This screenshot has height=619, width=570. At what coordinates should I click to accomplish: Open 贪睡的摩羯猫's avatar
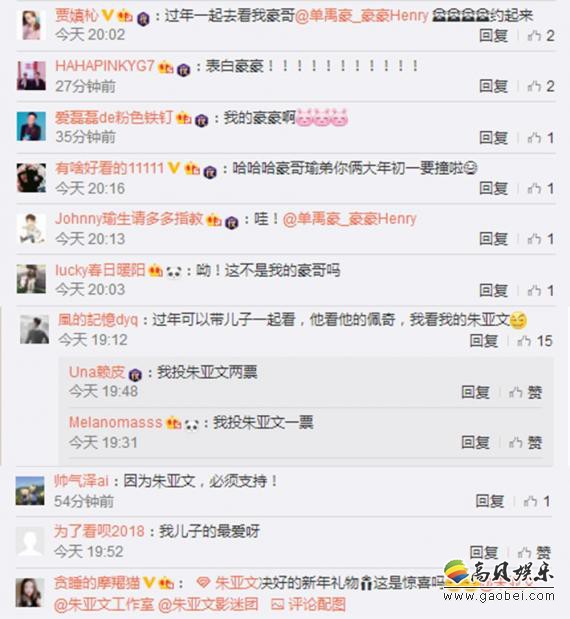(30, 592)
